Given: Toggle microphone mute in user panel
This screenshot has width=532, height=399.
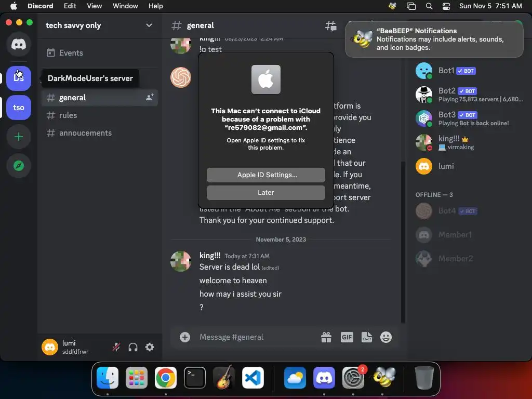Looking at the screenshot, I should pos(116,347).
